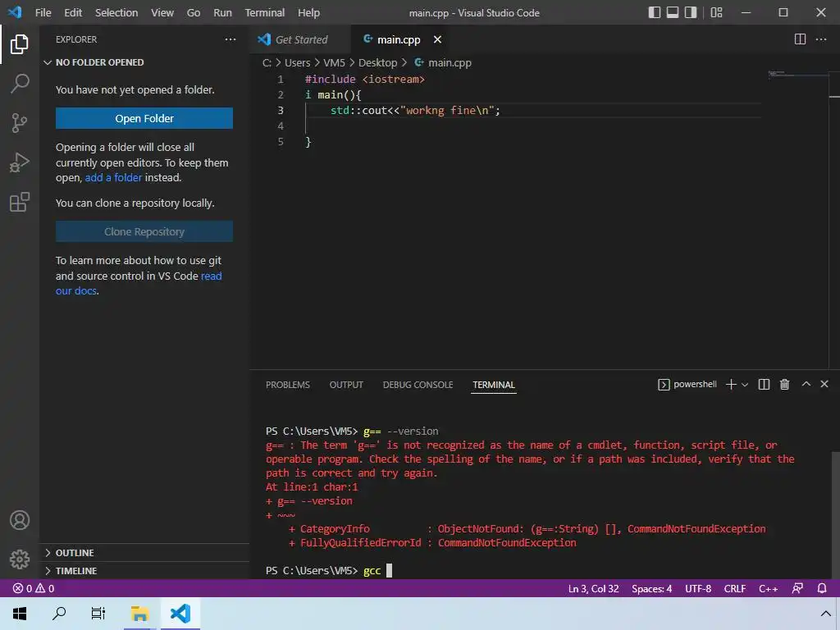Click the Open Folder button

144,118
